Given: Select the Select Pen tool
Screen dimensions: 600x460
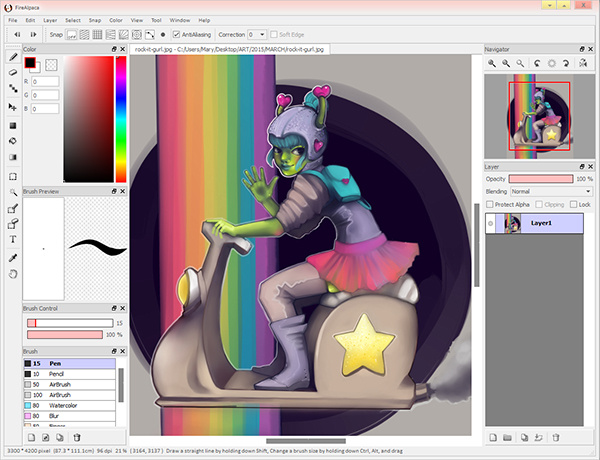Looking at the screenshot, I should coord(13,208).
